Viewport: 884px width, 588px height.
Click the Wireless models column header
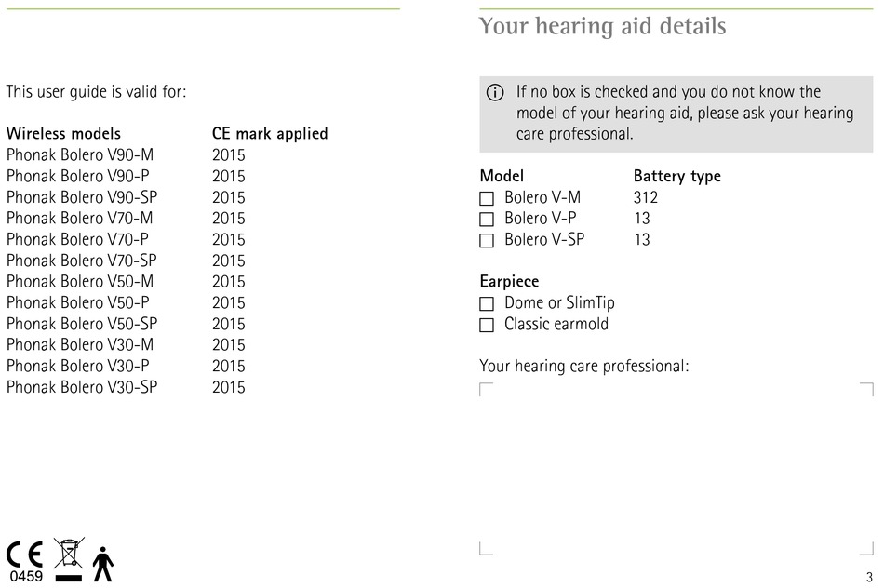pyautogui.click(x=63, y=134)
